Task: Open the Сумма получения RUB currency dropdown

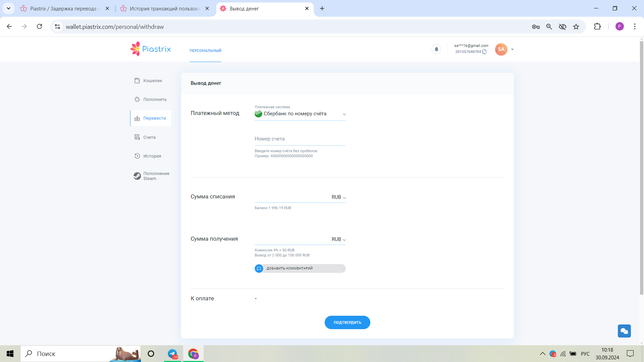Action: click(339, 239)
